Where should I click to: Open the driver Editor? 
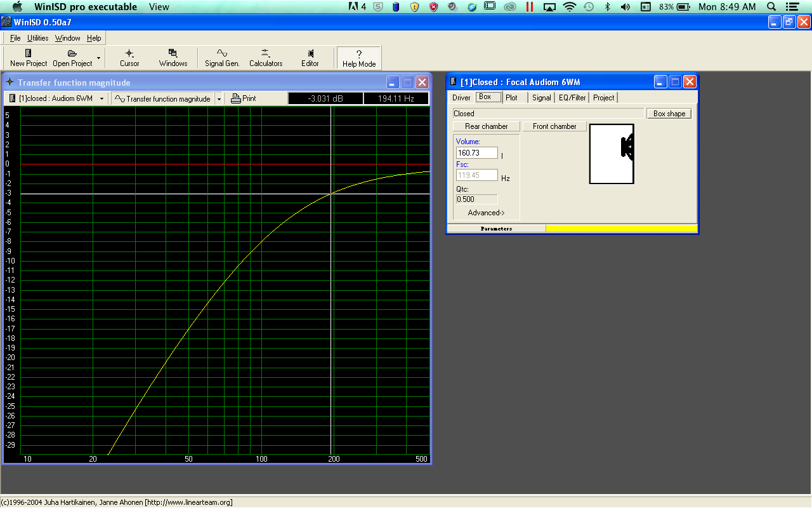[x=310, y=58]
